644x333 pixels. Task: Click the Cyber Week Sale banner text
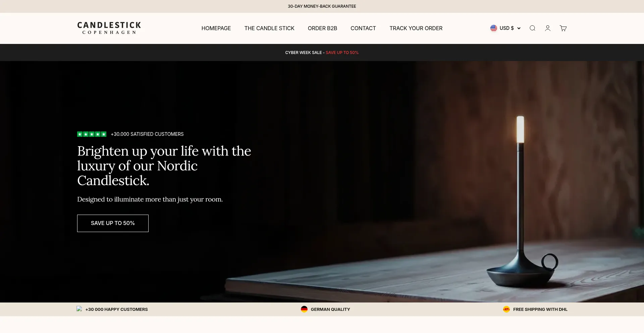[322, 53]
